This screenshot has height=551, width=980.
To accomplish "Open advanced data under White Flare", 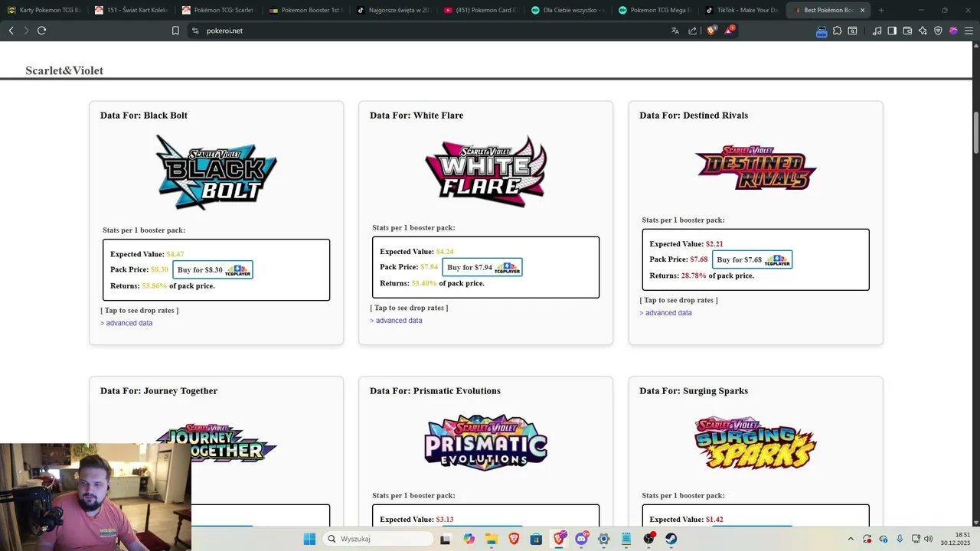I will point(396,321).
